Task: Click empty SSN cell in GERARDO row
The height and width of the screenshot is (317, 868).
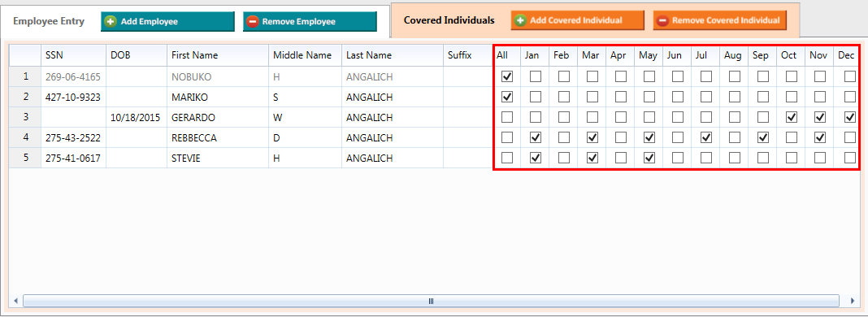Action: (x=74, y=117)
